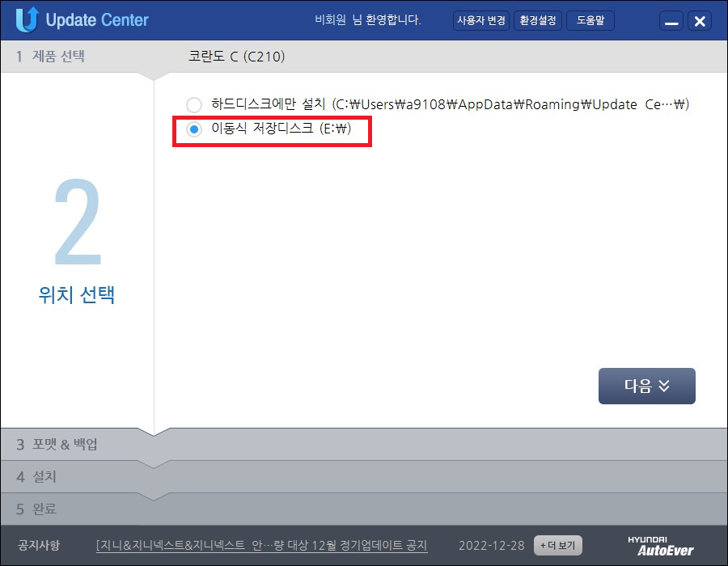Click the 다음 button
The image size is (728, 566).
(x=647, y=386)
